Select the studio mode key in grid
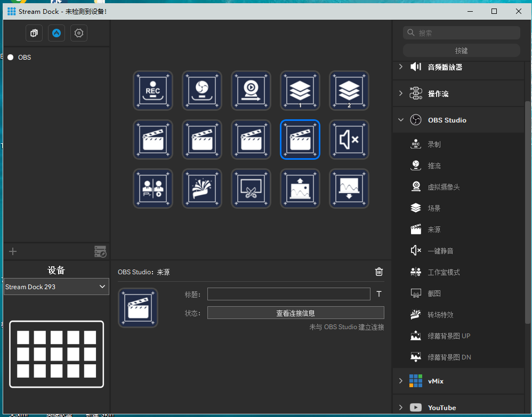 pos(152,189)
